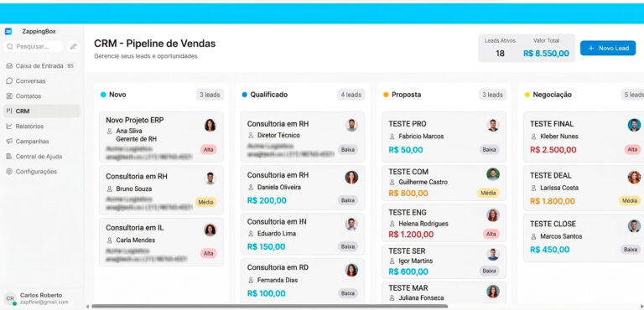Click the Novo Lead button
The image size is (644, 310).
(x=608, y=48)
